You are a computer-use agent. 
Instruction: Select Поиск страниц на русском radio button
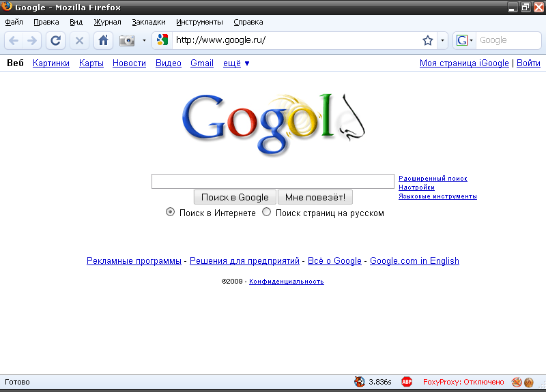coord(266,212)
